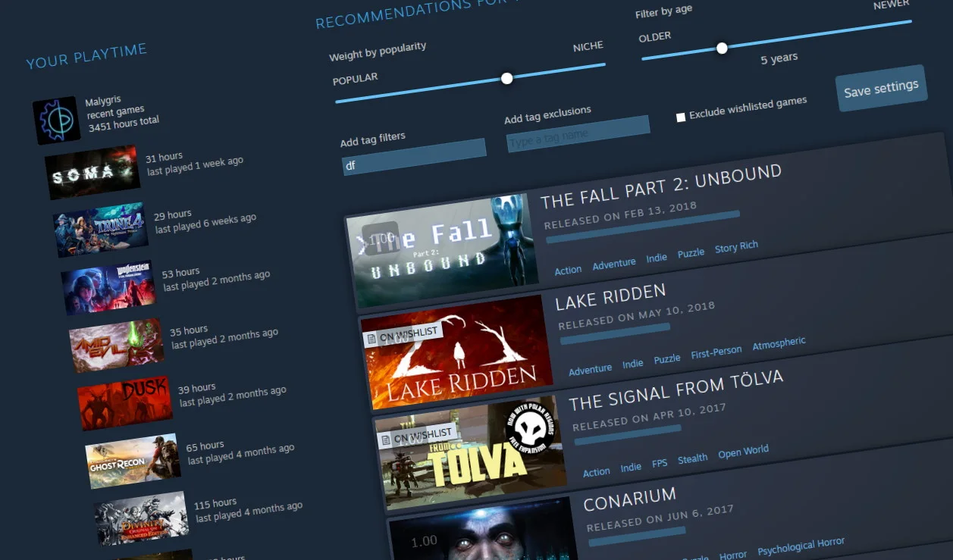This screenshot has width=953, height=560.
Task: Click the ON WISHLIST badge on Tölva
Action: pyautogui.click(x=416, y=436)
